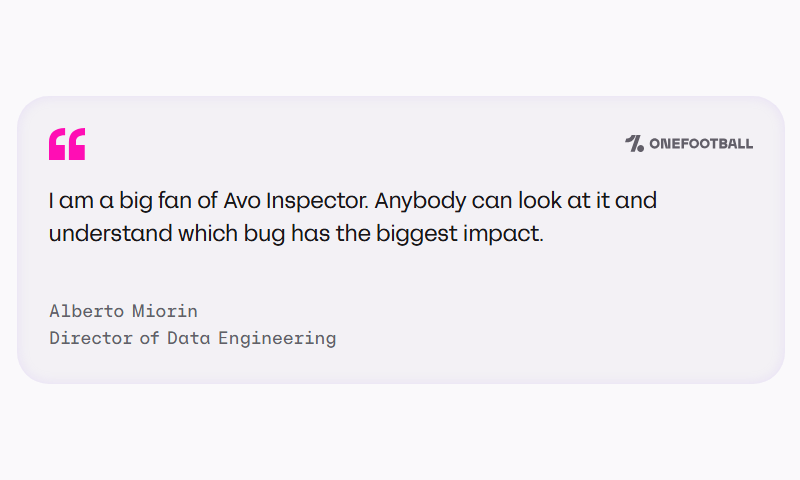The height and width of the screenshot is (480, 800).
Task: Click the OneFootball logo symbol
Action: (x=634, y=143)
